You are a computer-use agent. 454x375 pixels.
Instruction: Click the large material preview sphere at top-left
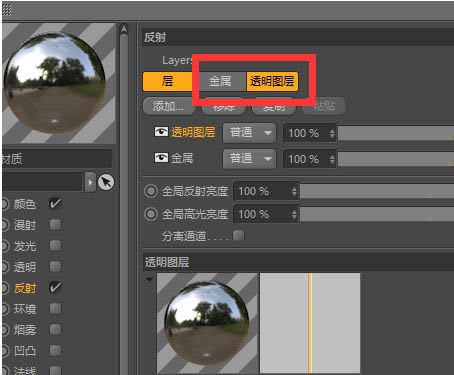coord(55,83)
